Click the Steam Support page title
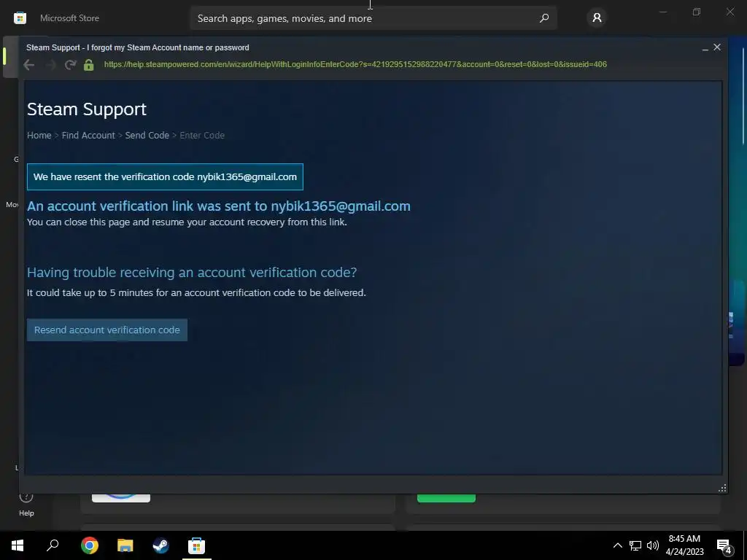The image size is (747, 560). (x=87, y=109)
